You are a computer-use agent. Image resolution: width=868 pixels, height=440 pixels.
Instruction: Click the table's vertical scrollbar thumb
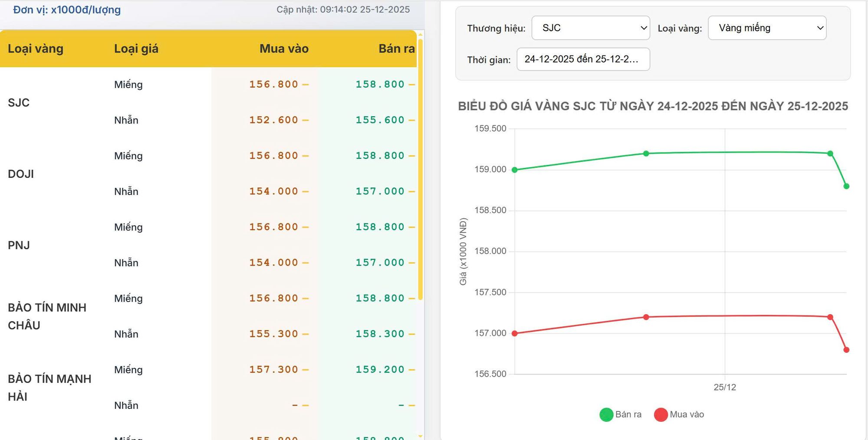[x=420, y=169]
